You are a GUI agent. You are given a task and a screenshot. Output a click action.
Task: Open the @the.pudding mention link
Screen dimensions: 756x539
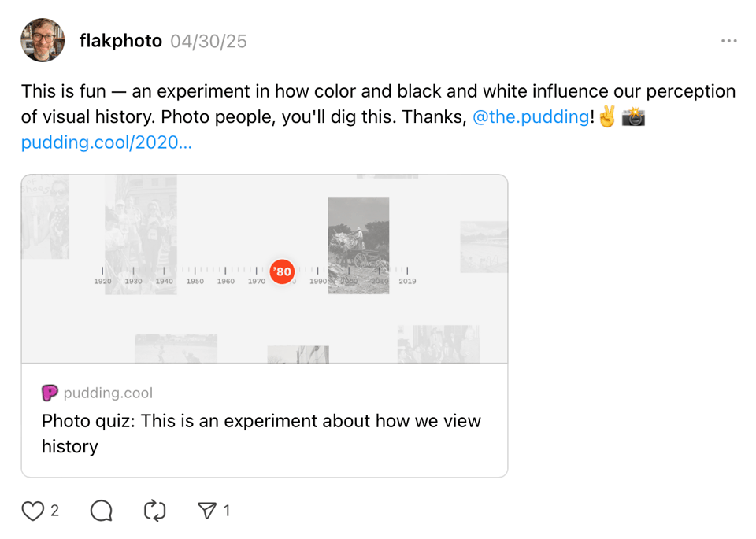[530, 117]
